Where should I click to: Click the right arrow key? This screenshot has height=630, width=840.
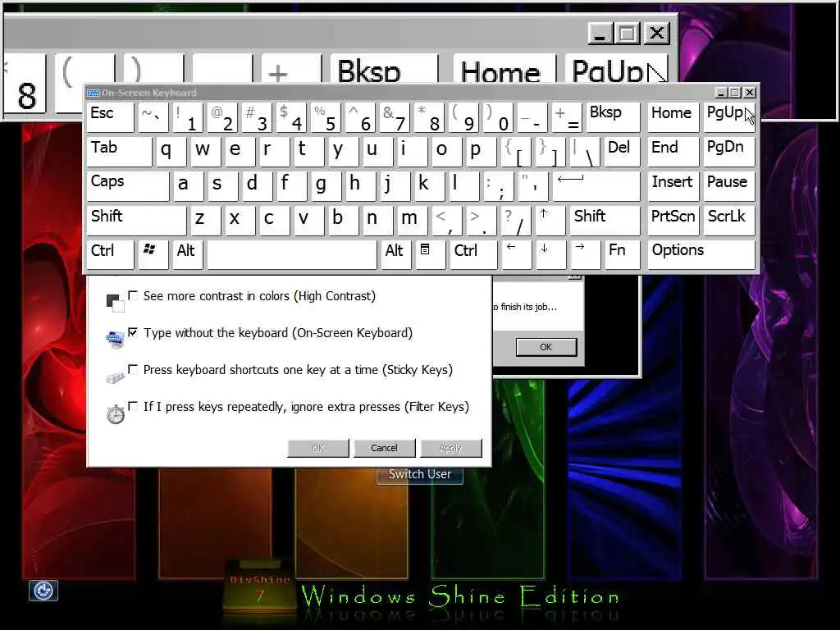point(584,254)
